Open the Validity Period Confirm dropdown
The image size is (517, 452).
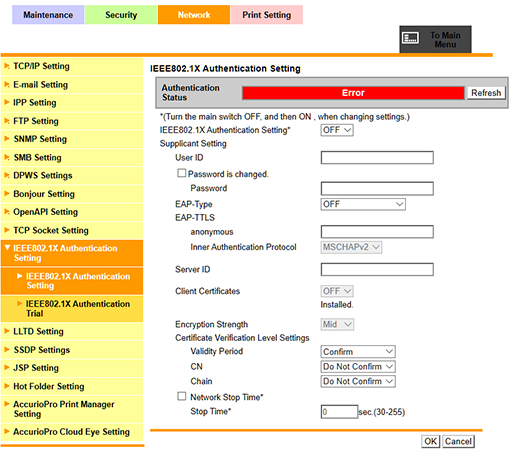click(x=358, y=352)
